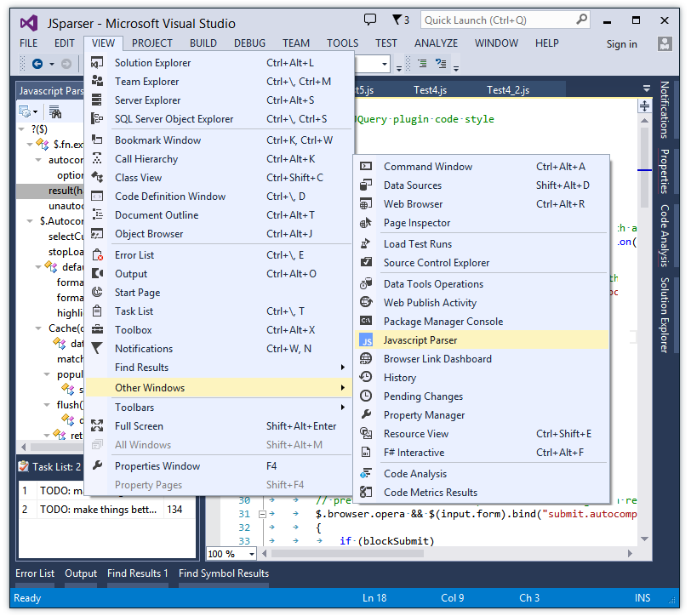Switch to the Test4.js editor tab

[x=430, y=90]
